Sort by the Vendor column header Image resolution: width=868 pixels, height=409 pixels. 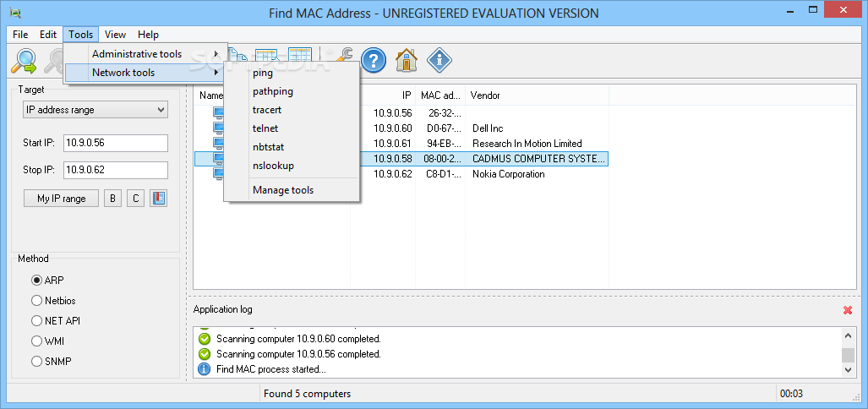click(x=537, y=95)
